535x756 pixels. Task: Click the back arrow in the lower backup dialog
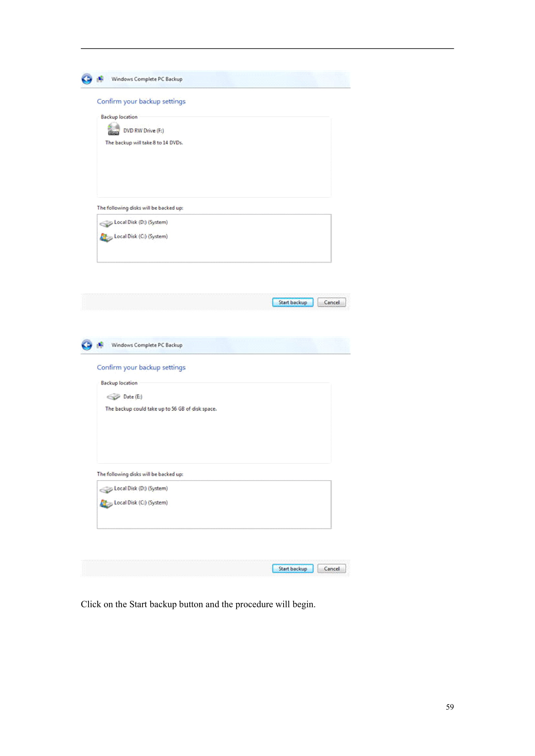(87, 345)
